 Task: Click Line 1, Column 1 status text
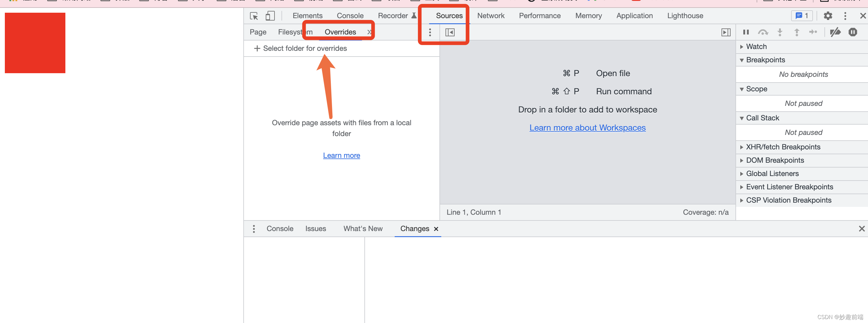coord(473,213)
